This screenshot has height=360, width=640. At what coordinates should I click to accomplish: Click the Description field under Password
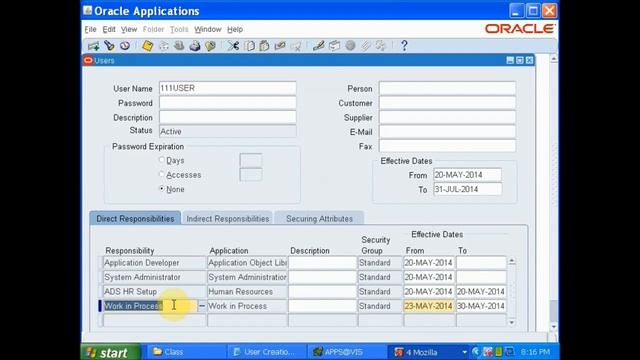[x=227, y=117]
